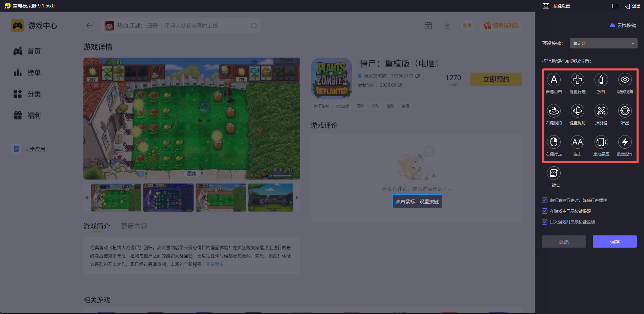Select the 一键宏 macro icon
Image resolution: width=644 pixels, height=314 pixels.
point(554,173)
